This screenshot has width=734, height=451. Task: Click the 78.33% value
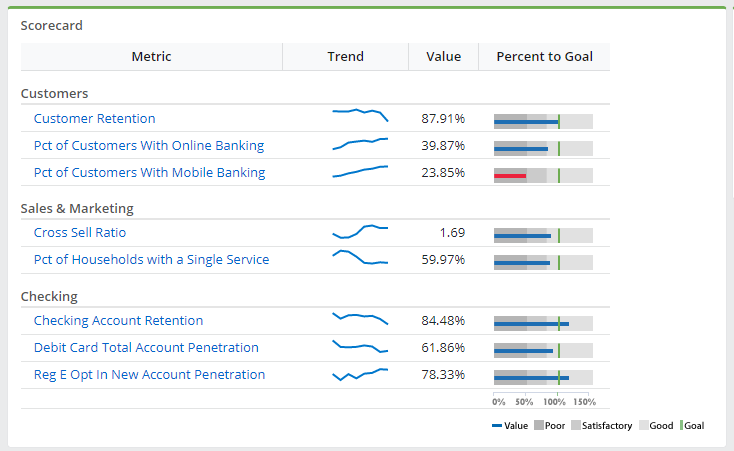click(443, 375)
